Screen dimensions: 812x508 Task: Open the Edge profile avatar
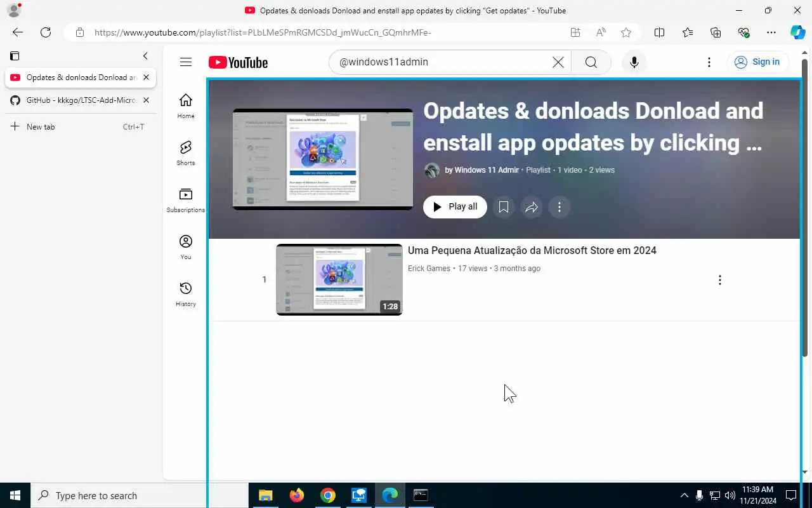click(13, 10)
